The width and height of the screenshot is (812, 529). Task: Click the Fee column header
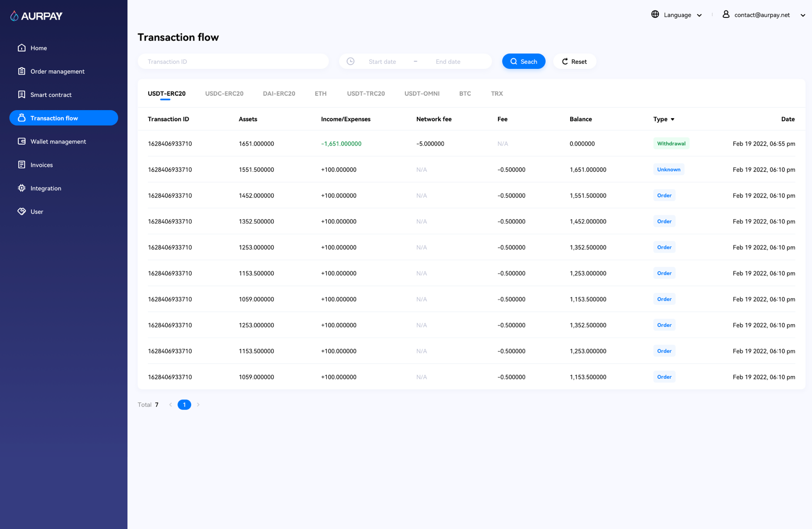click(502, 119)
